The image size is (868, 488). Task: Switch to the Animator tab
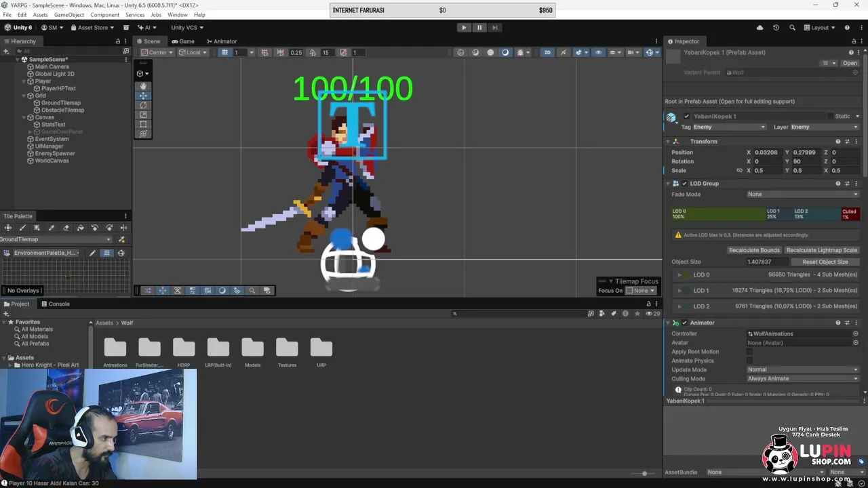[221, 41]
